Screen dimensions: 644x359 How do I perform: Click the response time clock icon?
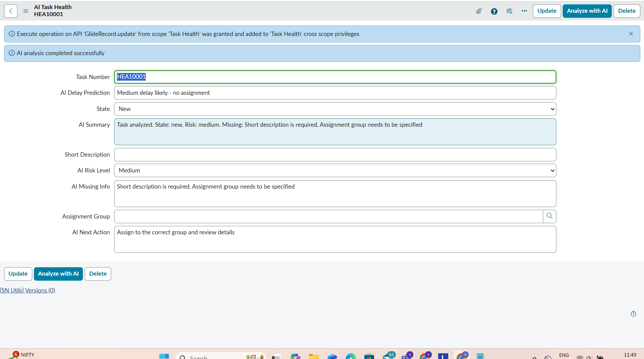633,314
